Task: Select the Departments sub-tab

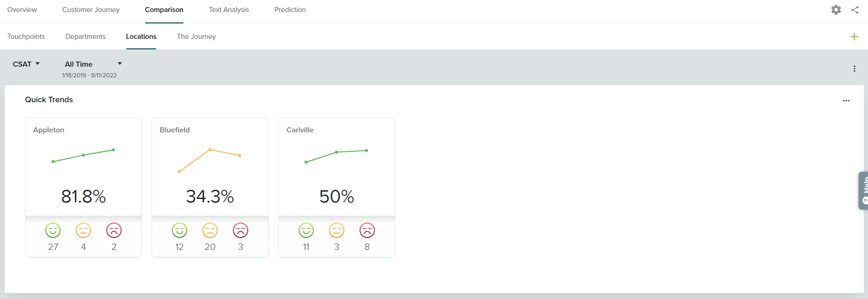Action: 86,37
